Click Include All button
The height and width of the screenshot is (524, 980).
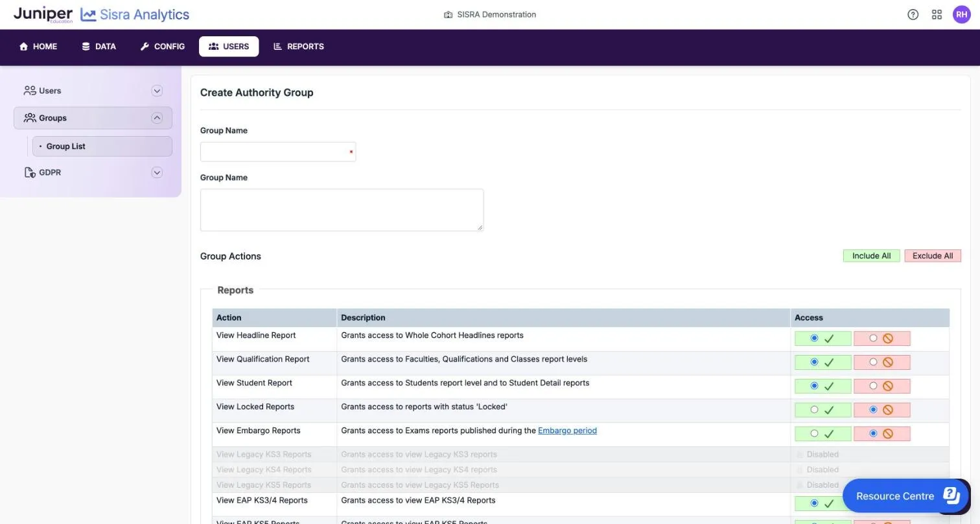[x=871, y=256]
